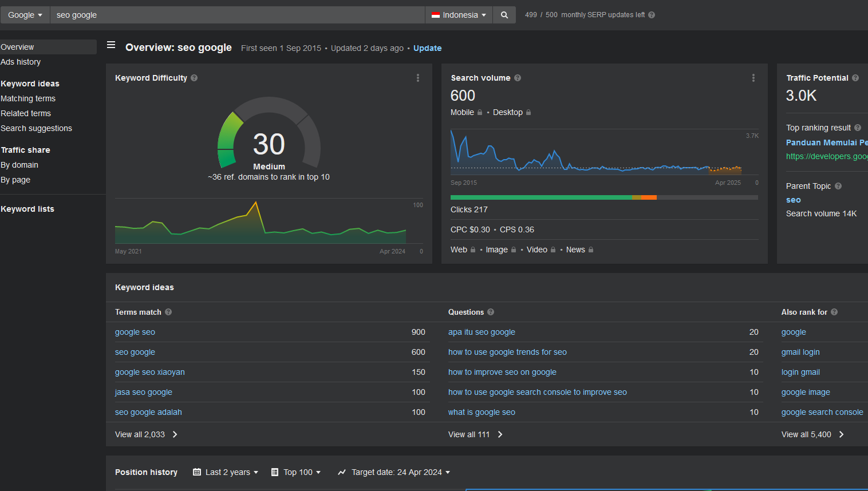Screen dimensions: 868x491
Task: Open google search console keyword link
Action: 822,412
